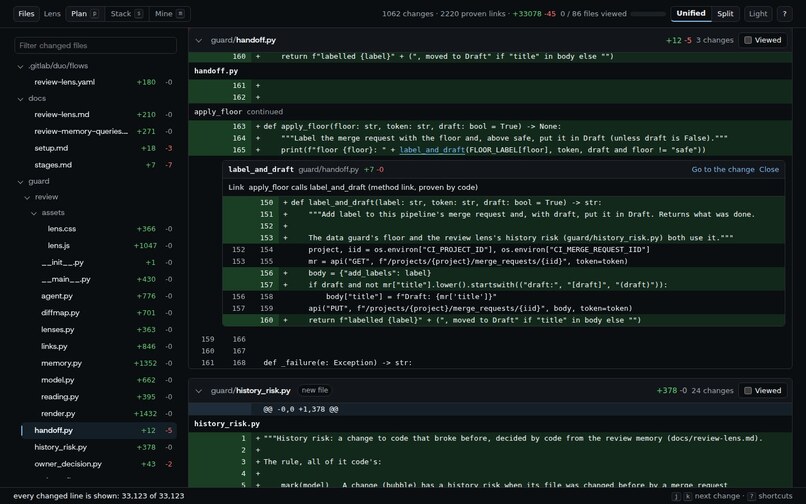Toggle the Light theme

point(758,14)
